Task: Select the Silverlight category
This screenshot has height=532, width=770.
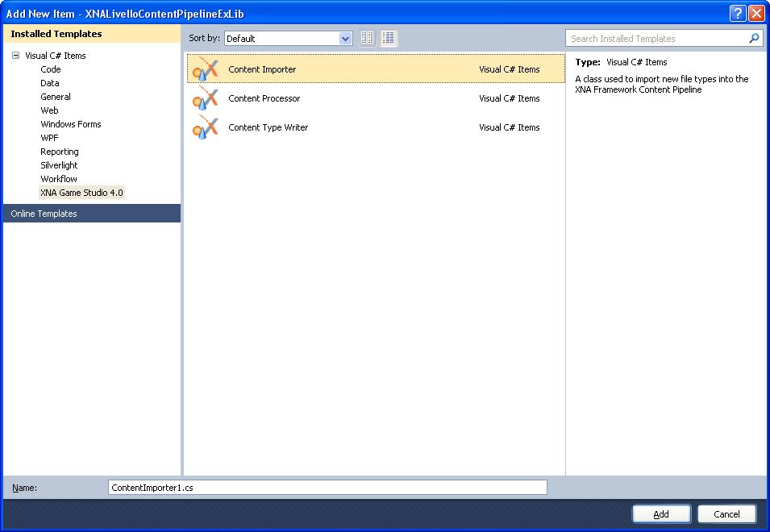Action: [59, 165]
